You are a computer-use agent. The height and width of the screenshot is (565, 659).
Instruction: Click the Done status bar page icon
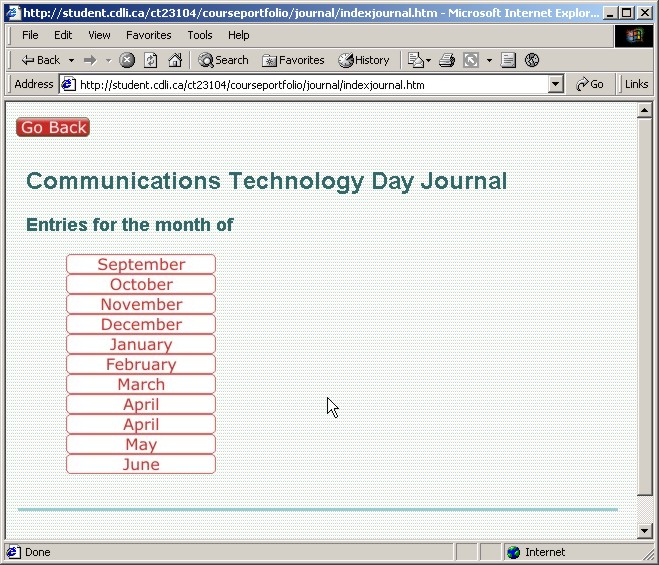(x=13, y=552)
